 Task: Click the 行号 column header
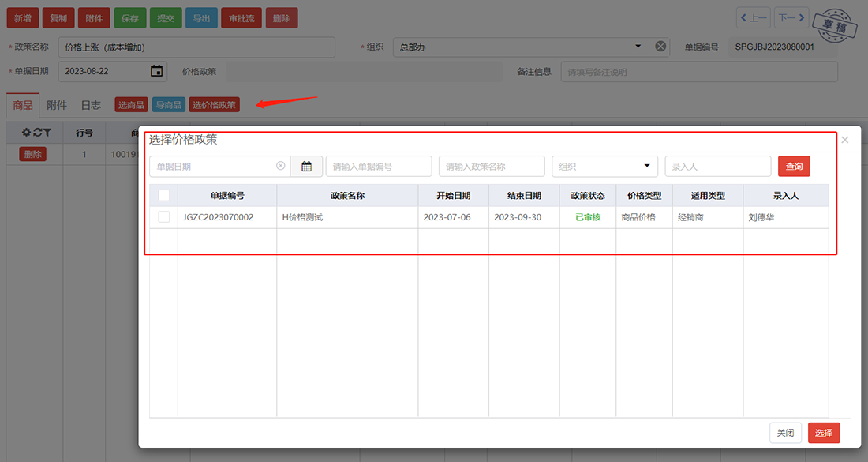[84, 133]
